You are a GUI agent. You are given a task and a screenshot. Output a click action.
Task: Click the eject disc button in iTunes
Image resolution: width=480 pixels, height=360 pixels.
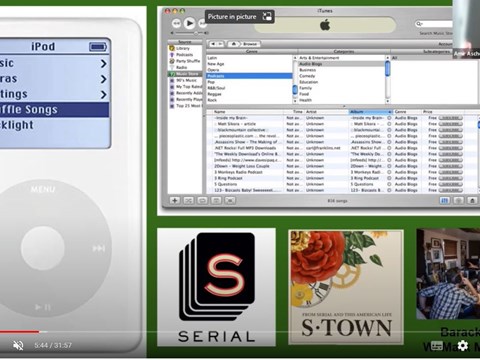pos(472,200)
